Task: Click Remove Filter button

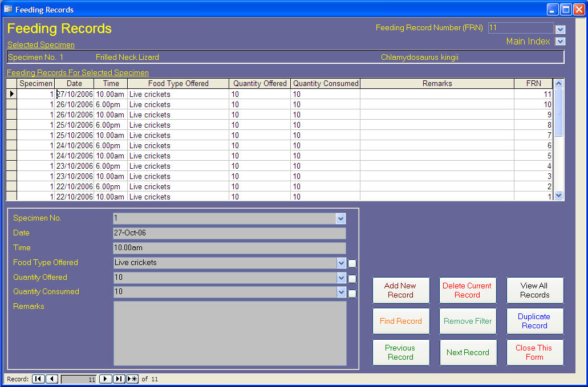Action: click(468, 321)
